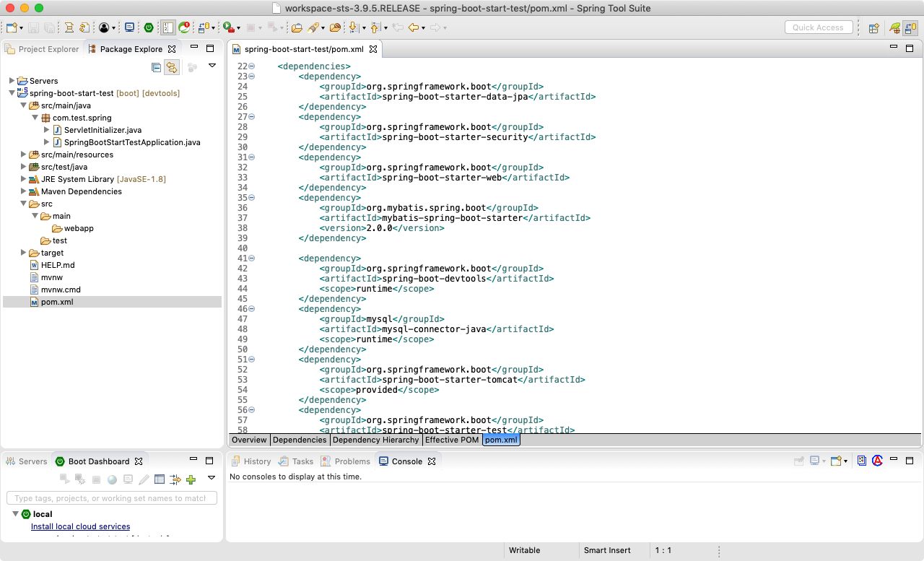Screen dimensions: 924x561
Task: Click the Install local cloud services link
Action: 80,526
